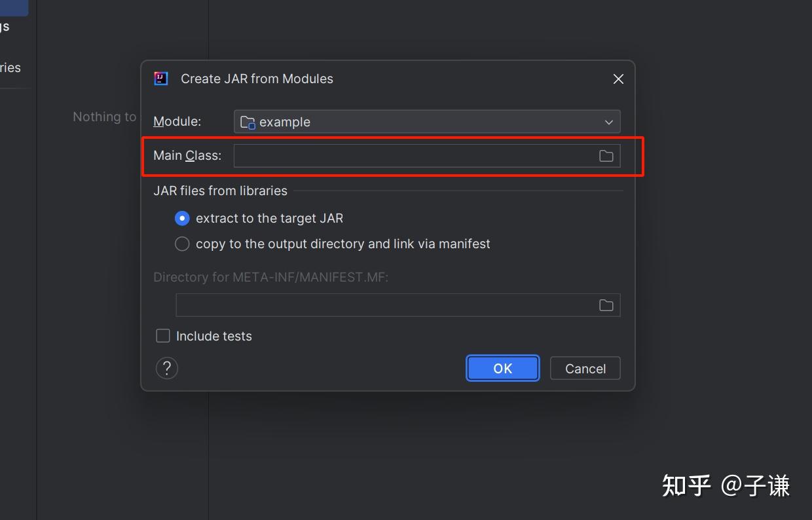The height and width of the screenshot is (520, 812).
Task: Select "example" in the Module field
Action: pos(284,122)
